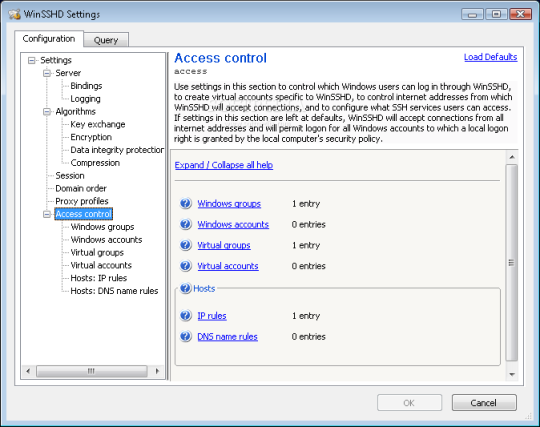Open the Windows accounts link
The width and height of the screenshot is (540, 427).
[233, 224]
